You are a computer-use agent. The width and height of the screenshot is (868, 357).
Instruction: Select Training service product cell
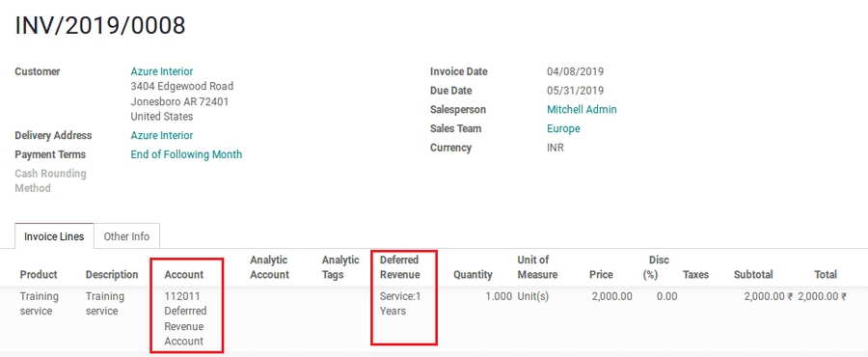point(40,304)
